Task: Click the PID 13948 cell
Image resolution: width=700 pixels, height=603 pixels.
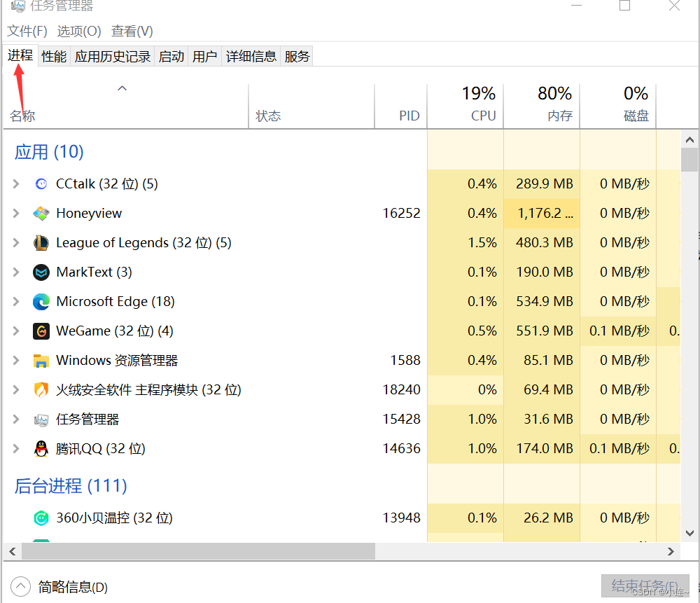Action: point(401,518)
